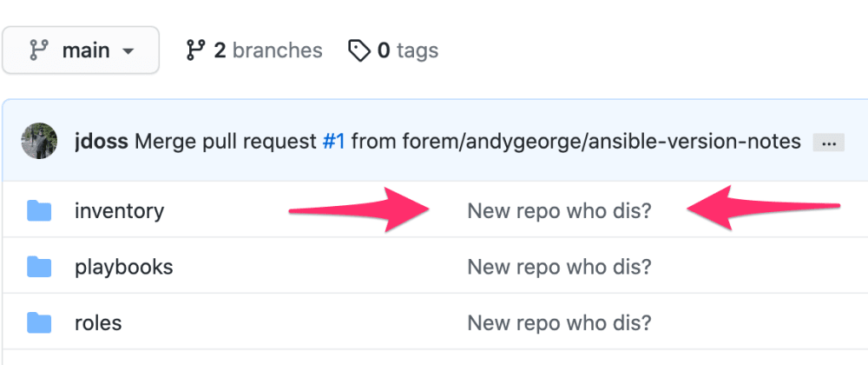This screenshot has height=365, width=868.
Task: Click the roles folder icon
Action: 39,323
